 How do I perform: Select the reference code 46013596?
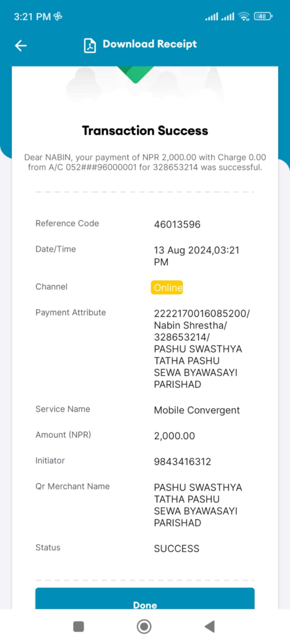pos(177,225)
